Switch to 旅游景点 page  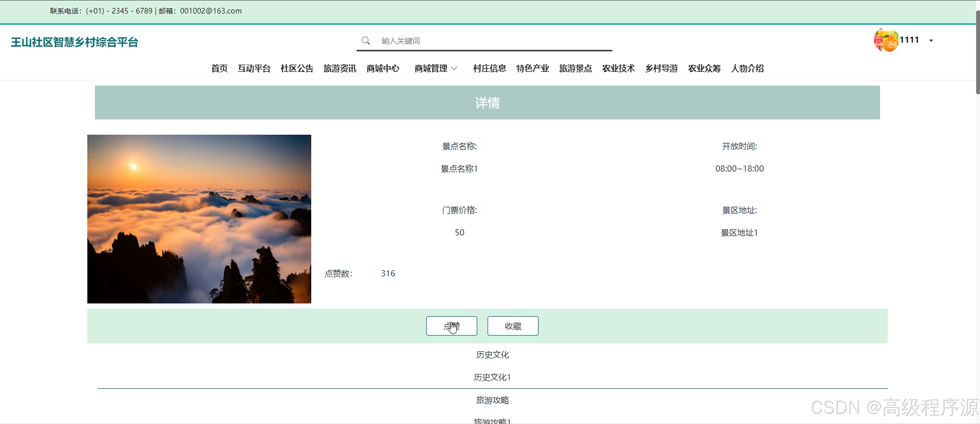pos(575,69)
